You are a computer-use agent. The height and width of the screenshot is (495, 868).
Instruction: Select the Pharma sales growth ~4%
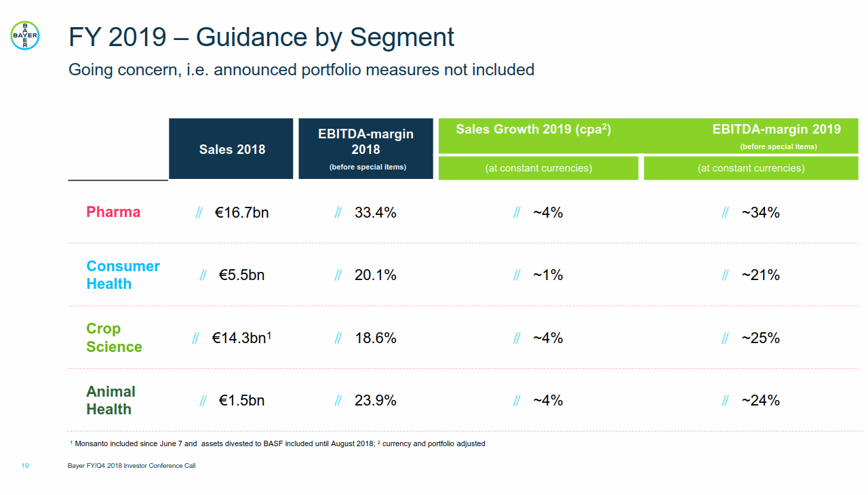pos(548,213)
